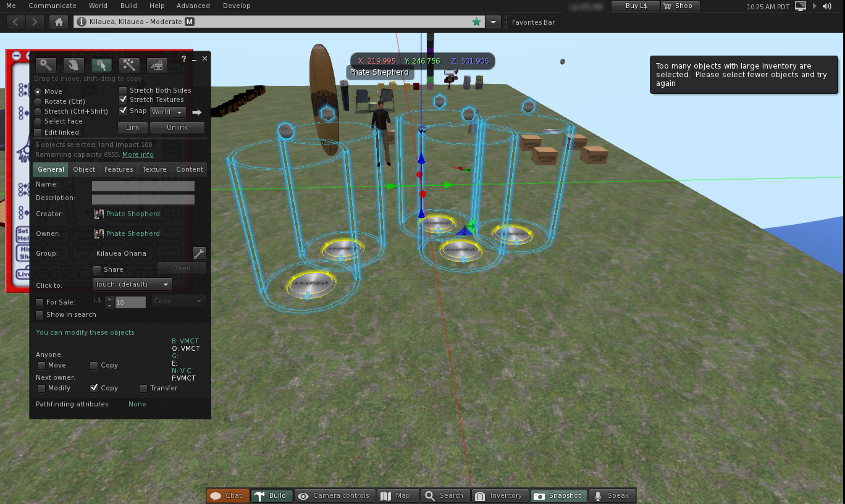Open place info icon in the location bar

click(x=81, y=22)
